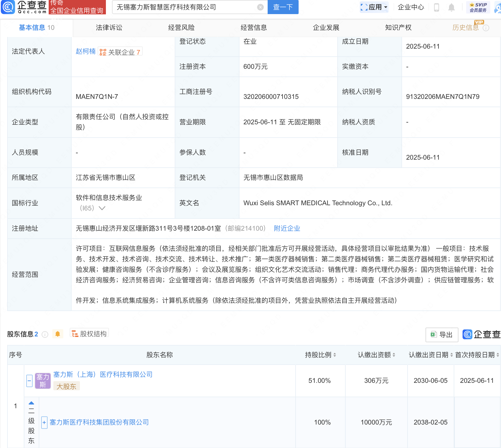Switch to 基本信息 tab
The image size is (501, 448).
(x=36, y=28)
